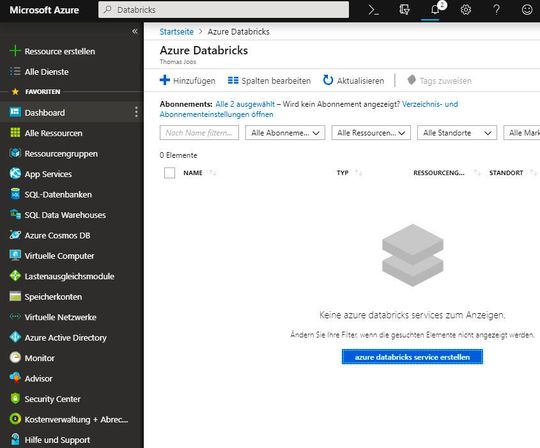Click the SQL Data Warehouses icon
Screen dimensions: 540x448
[15, 214]
